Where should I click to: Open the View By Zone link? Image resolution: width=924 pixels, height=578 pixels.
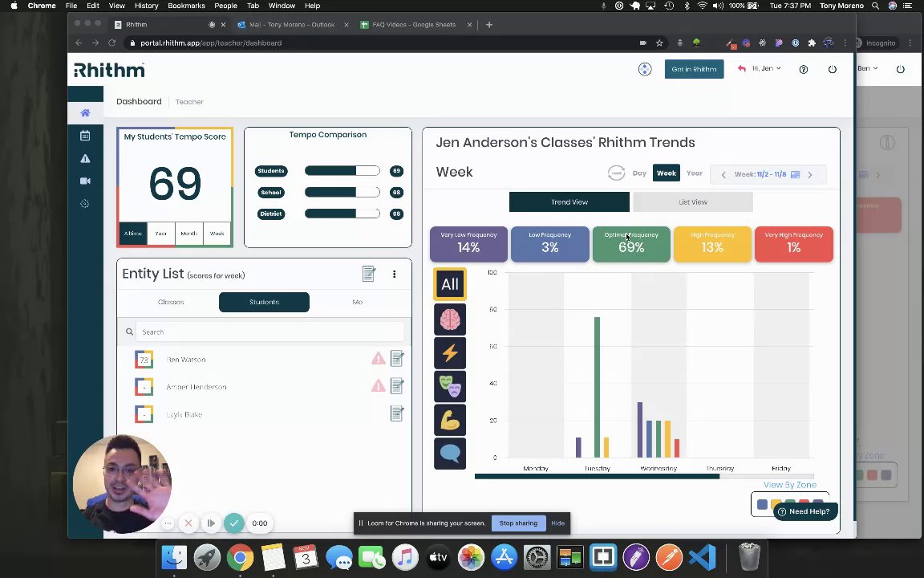click(789, 485)
